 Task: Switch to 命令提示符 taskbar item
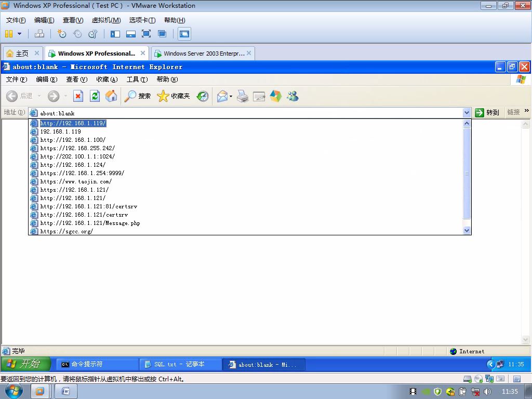point(97,364)
